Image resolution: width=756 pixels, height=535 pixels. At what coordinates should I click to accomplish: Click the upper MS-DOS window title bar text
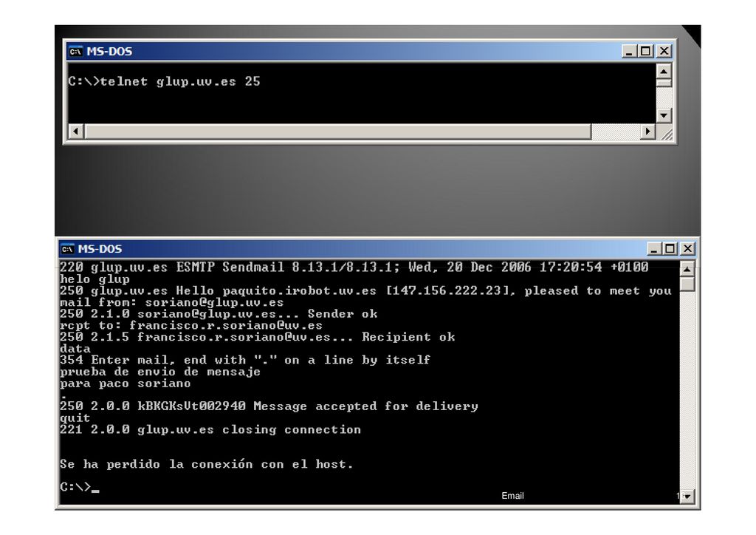109,52
